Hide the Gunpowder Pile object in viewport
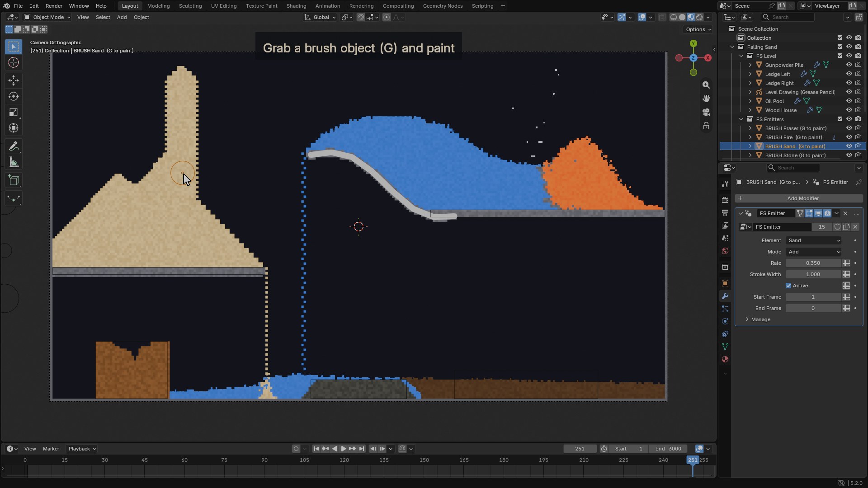The image size is (868, 488). 849,65
